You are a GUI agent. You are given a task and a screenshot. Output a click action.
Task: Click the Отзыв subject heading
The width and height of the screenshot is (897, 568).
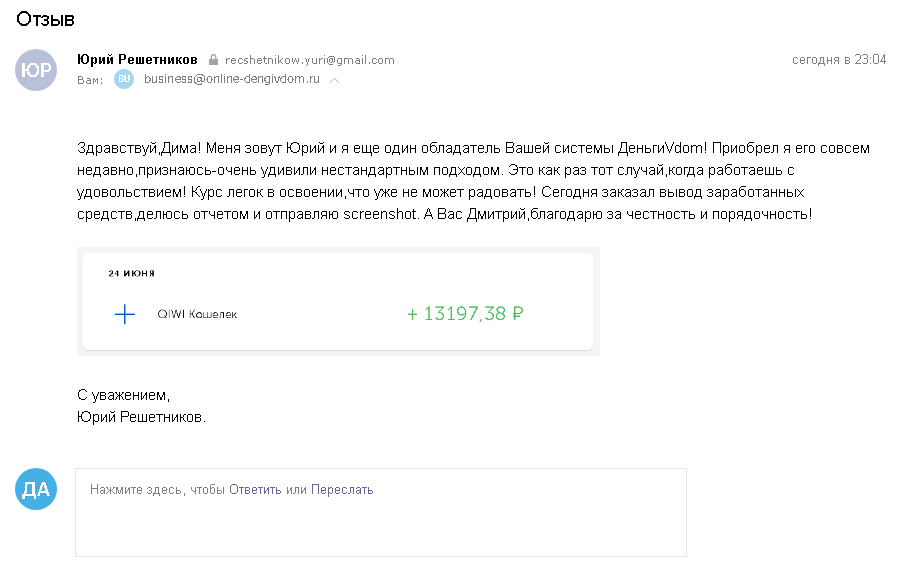click(45, 19)
